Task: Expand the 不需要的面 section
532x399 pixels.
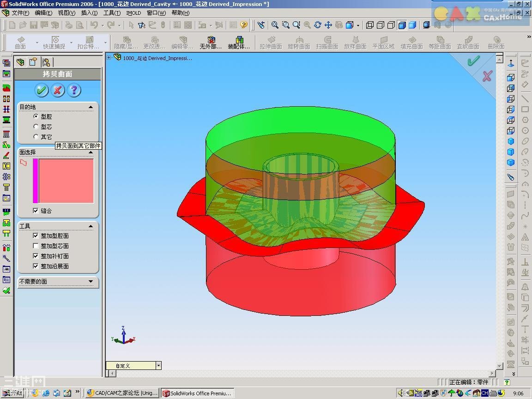Action: 91,281
